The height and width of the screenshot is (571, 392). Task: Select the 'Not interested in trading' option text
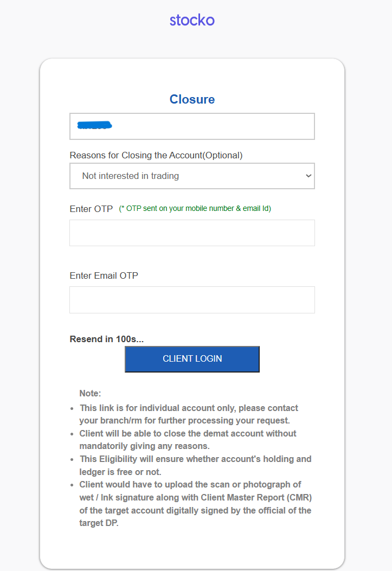[x=130, y=176]
